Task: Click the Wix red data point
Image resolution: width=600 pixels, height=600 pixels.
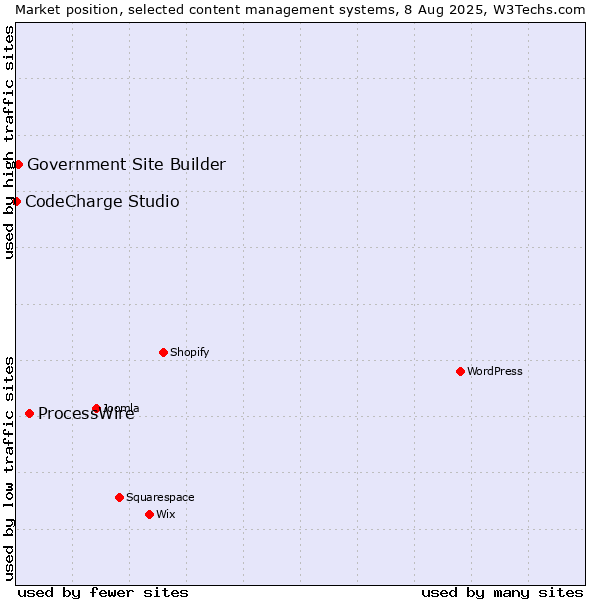Action: point(150,514)
